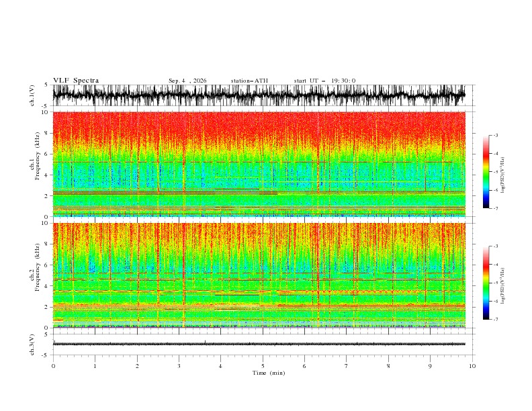The height and width of the screenshot is (411, 532).
Task: Click the VLF Spectra title text
Action: (x=76, y=81)
